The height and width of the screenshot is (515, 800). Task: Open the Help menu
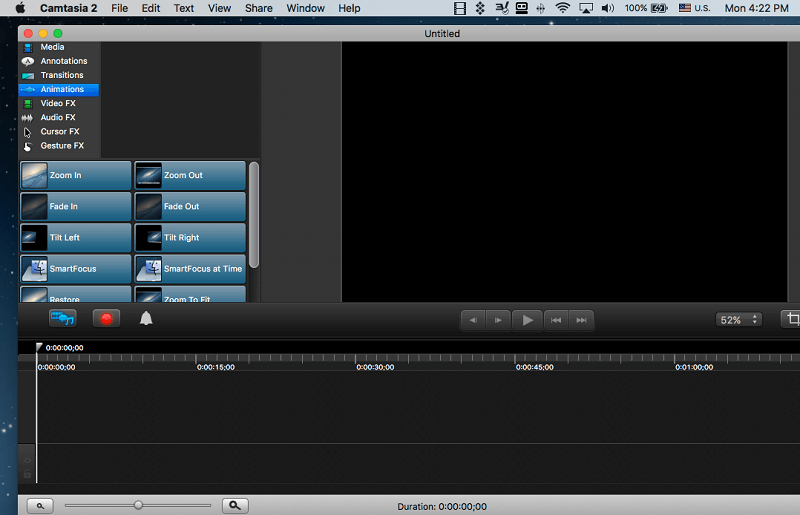[349, 8]
